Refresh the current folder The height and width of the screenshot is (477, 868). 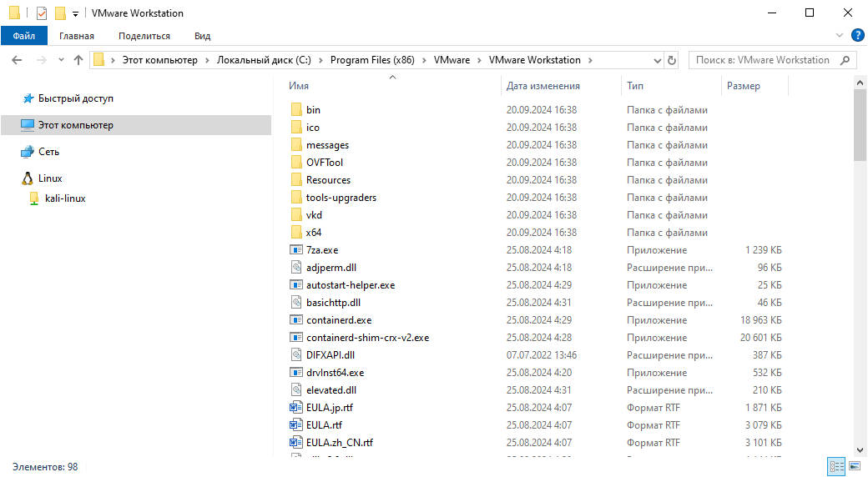(x=672, y=60)
